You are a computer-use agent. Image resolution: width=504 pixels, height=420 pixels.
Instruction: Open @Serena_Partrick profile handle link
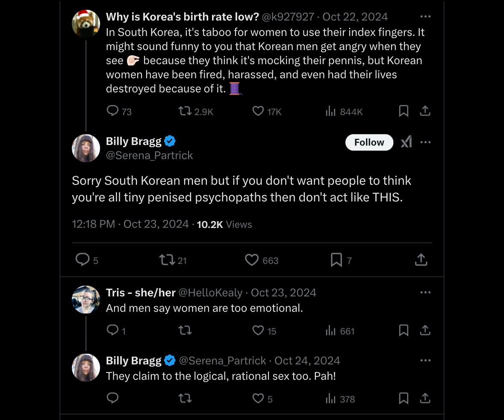point(150,155)
